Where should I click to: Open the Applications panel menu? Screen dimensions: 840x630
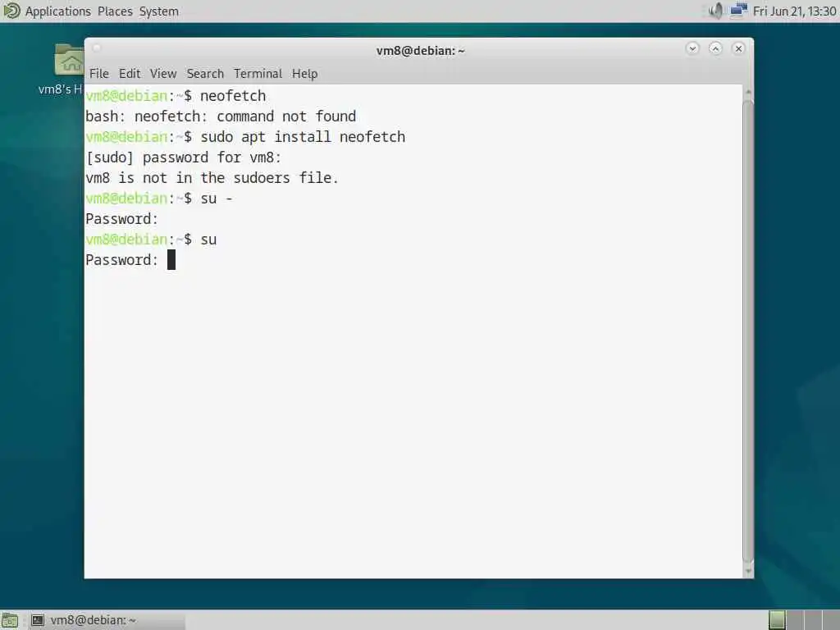click(58, 11)
